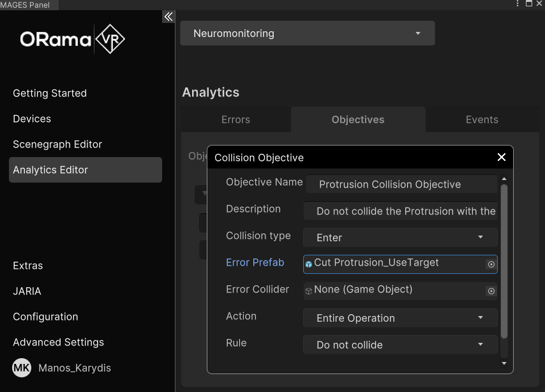Open the Scenegraph Editor section
Screen dimensions: 545x392
coord(57,144)
